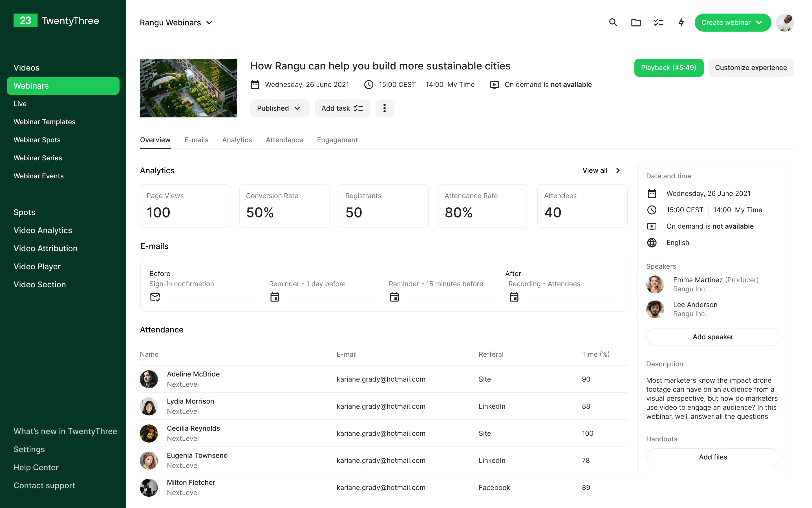Image resolution: width=812 pixels, height=508 pixels.
Task: Open Webinar Series in the sidebar
Action: 38,158
